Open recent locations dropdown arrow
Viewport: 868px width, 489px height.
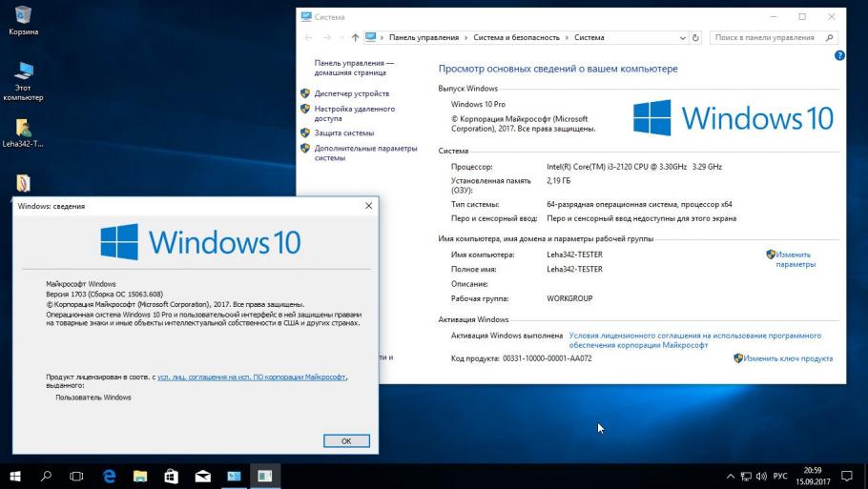tap(341, 37)
